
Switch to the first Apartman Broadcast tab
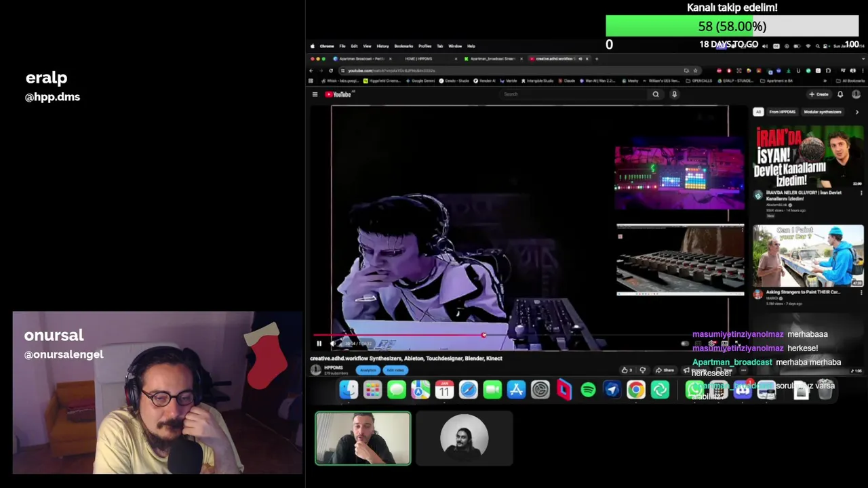[361, 59]
